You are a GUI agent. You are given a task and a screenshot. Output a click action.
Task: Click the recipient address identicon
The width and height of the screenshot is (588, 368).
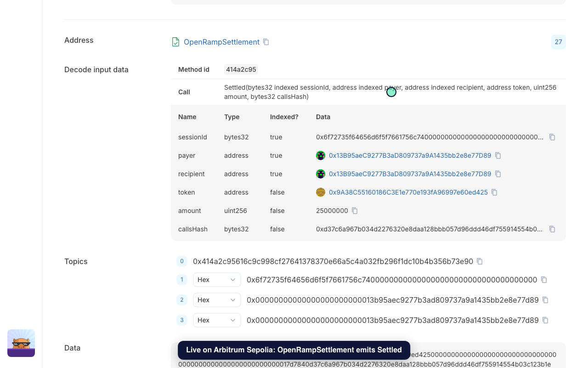tap(321, 174)
